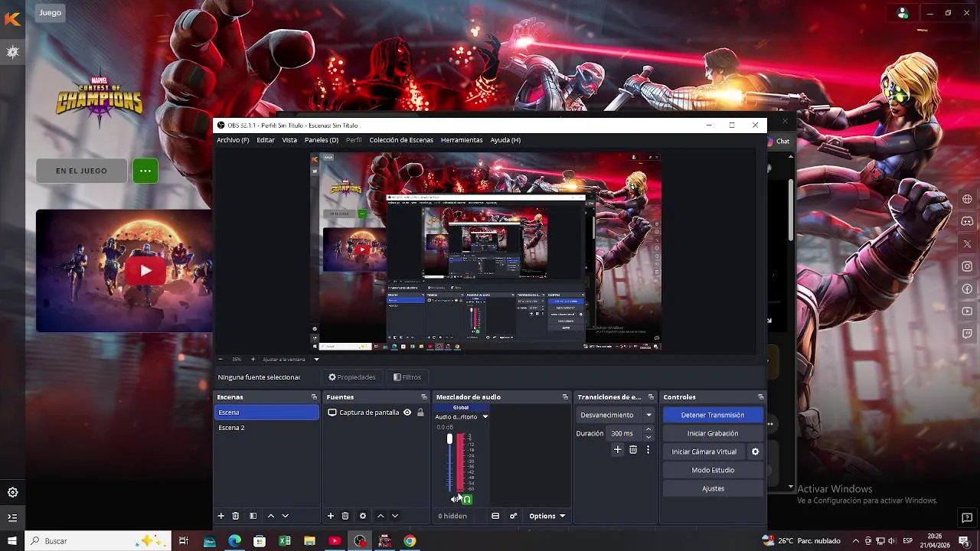Viewport: 980px width, 551px height.
Task: Open the YouTube link in the launcher sidebar
Action: [x=968, y=311]
